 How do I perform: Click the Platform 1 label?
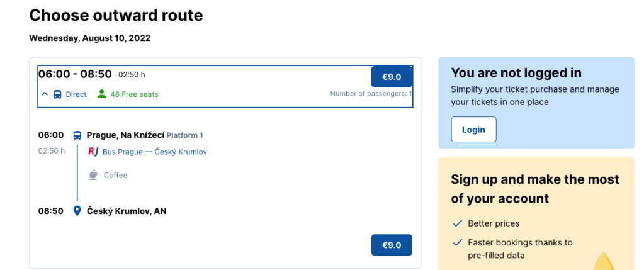tap(185, 135)
